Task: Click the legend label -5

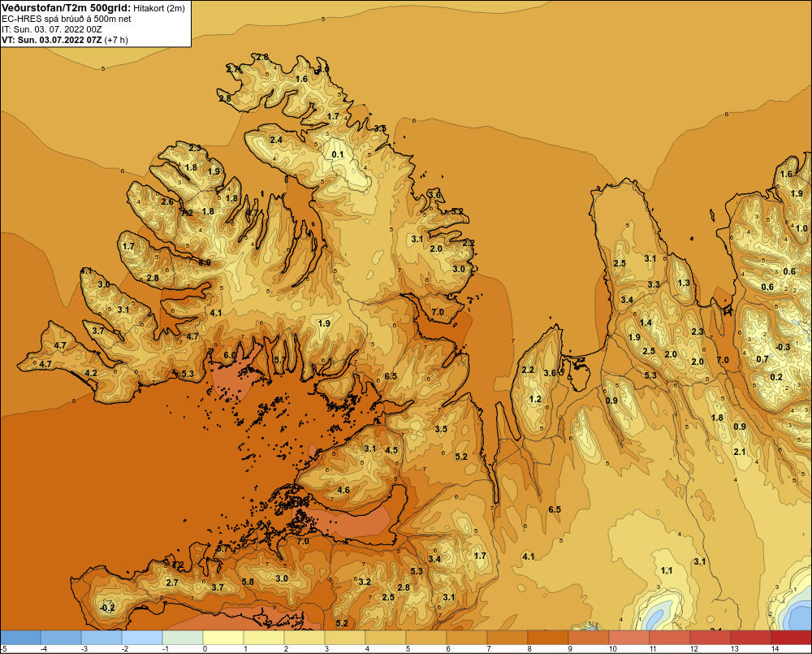Action: tap(4, 649)
